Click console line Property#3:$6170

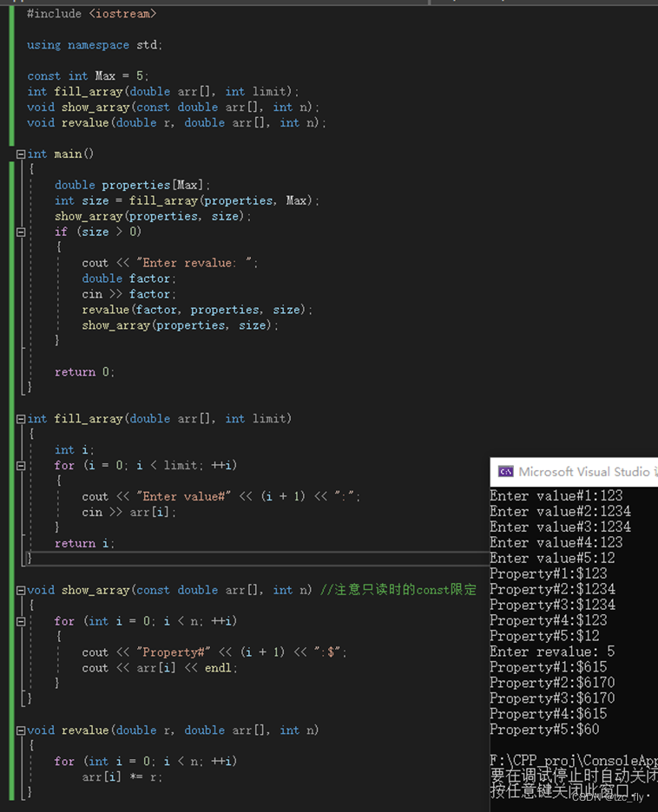coord(553,698)
